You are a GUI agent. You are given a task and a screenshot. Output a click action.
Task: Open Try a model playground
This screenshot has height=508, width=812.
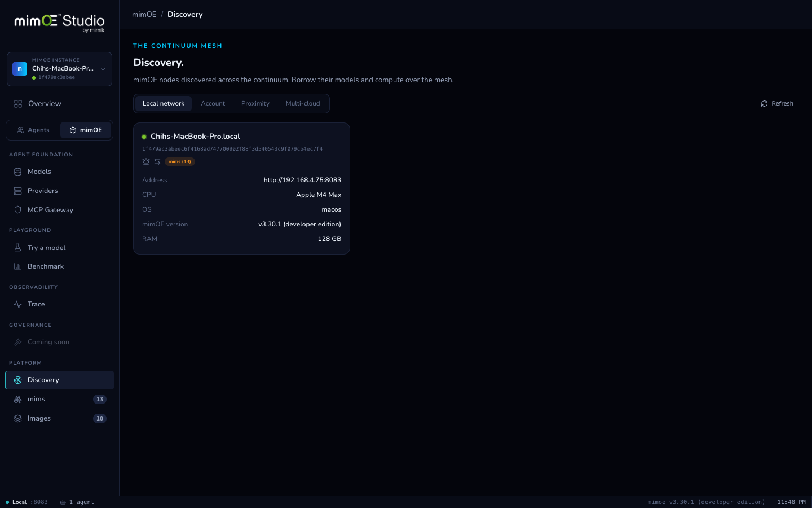59,248
